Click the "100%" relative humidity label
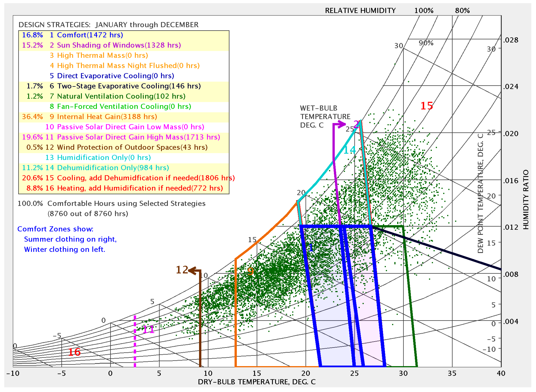The image size is (536, 392). (424, 11)
